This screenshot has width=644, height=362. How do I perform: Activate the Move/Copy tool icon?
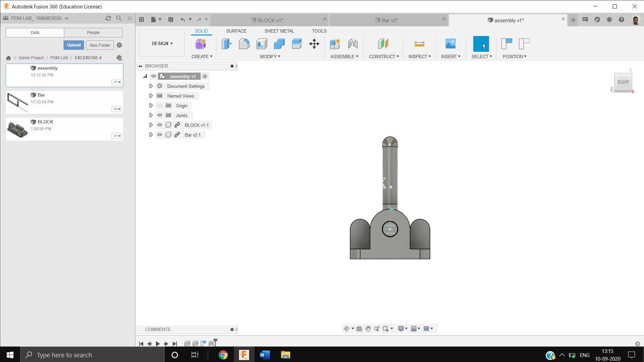[x=314, y=44]
